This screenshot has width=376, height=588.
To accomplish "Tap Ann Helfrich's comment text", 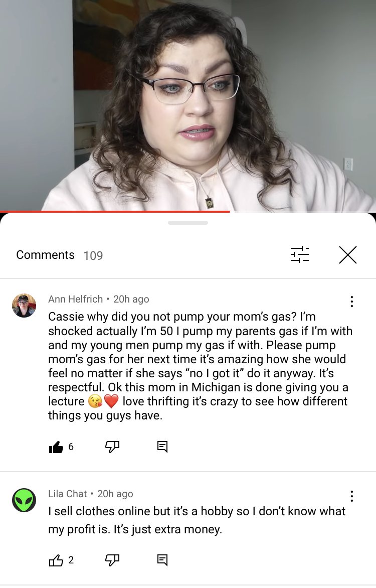I will click(200, 366).
